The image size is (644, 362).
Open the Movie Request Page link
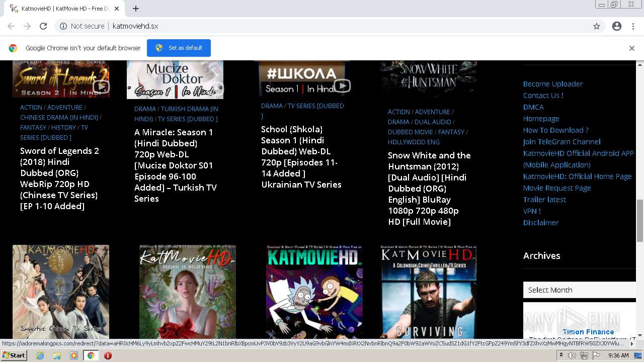[557, 188]
